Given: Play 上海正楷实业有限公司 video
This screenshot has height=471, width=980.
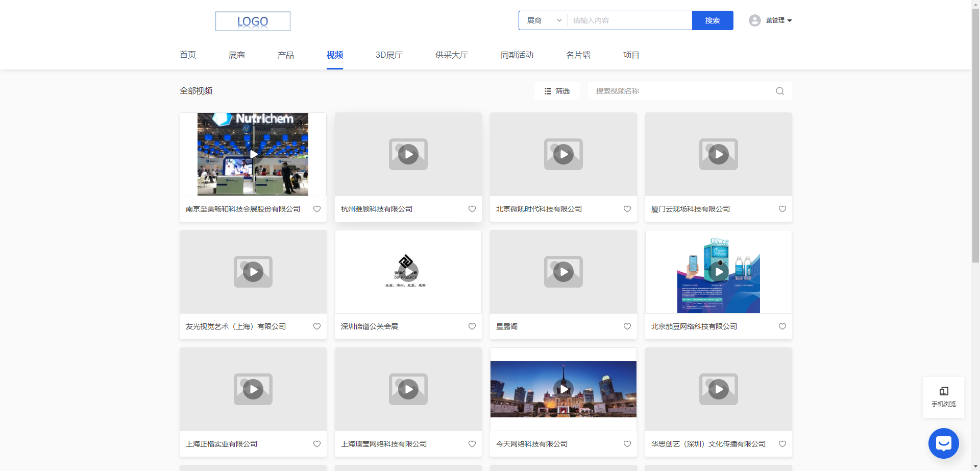Looking at the screenshot, I should (253, 389).
